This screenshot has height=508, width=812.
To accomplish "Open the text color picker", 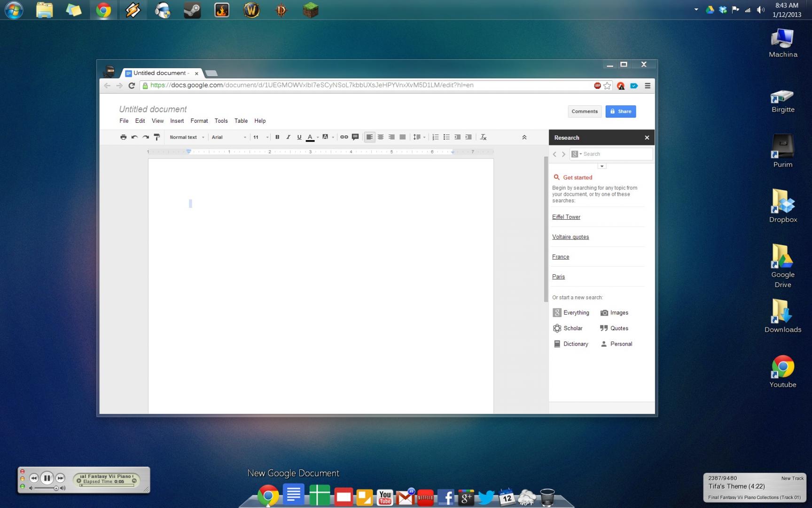I will coord(310,137).
